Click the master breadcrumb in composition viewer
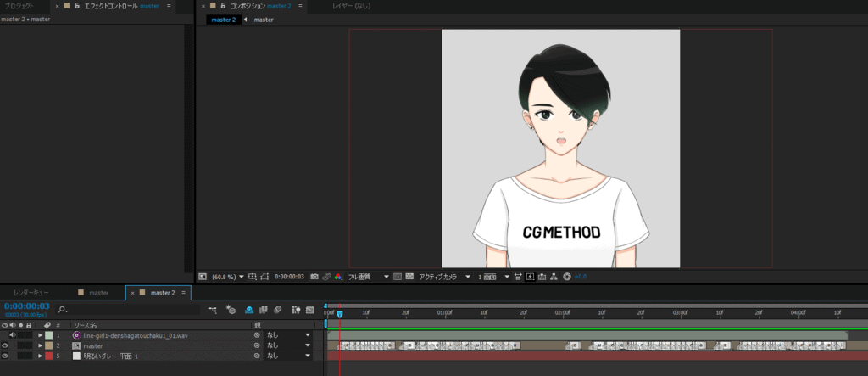Viewport: 868px width, 376px height. coord(264,20)
